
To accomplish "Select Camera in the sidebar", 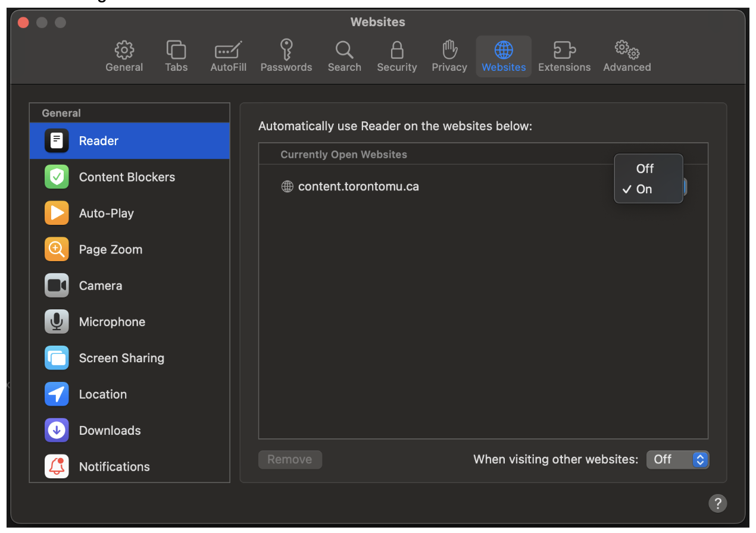I will coord(101,286).
